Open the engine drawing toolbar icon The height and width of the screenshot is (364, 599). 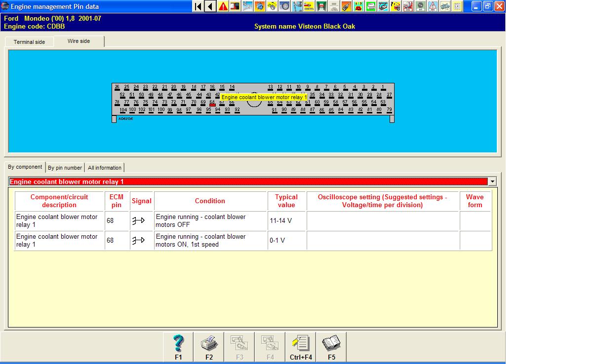click(444, 6)
